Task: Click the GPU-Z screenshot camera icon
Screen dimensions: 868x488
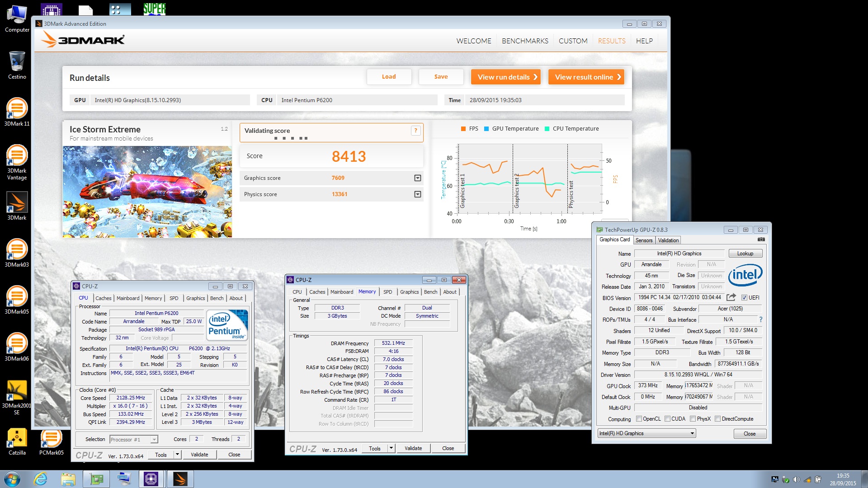Action: click(x=761, y=239)
